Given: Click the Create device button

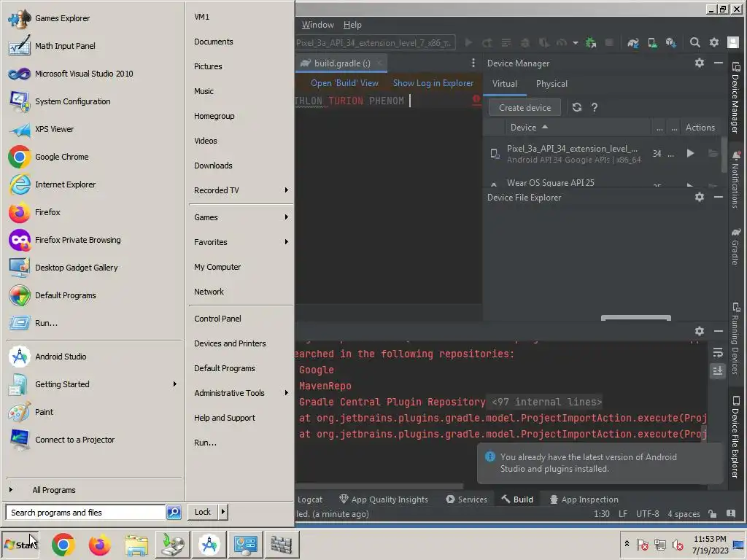Looking at the screenshot, I should coord(525,108).
